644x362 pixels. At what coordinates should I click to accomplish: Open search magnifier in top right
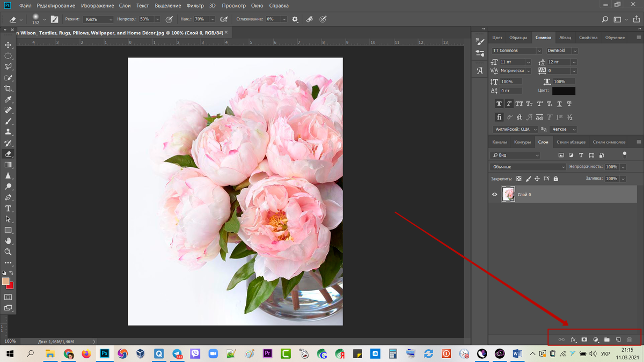click(605, 19)
